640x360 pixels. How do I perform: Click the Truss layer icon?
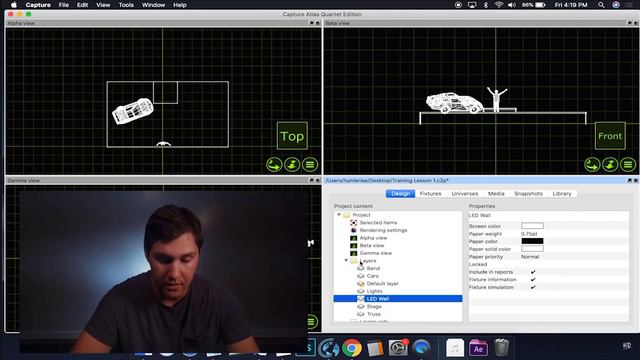[361, 314]
